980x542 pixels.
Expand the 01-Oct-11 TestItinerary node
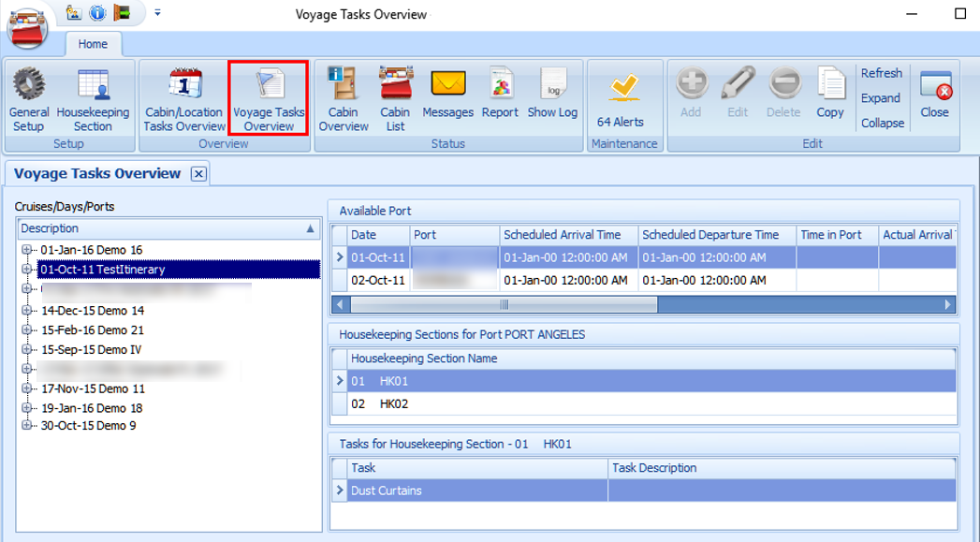point(26,270)
